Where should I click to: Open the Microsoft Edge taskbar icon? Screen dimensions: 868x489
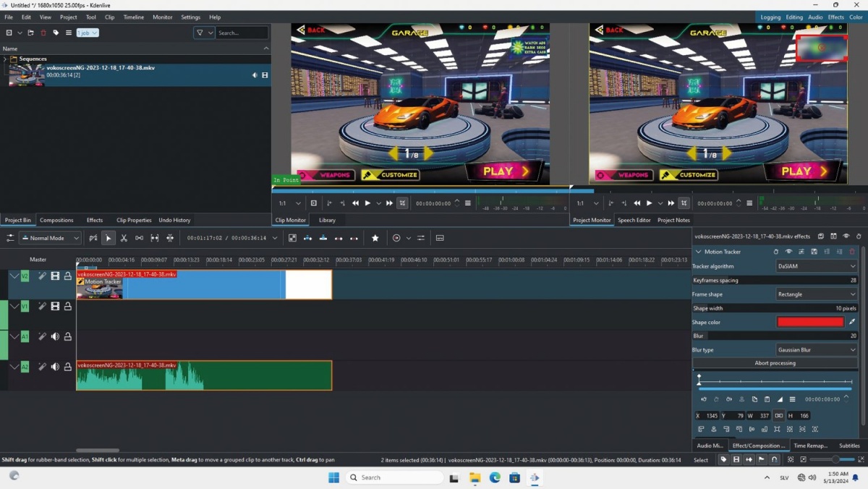tap(495, 477)
